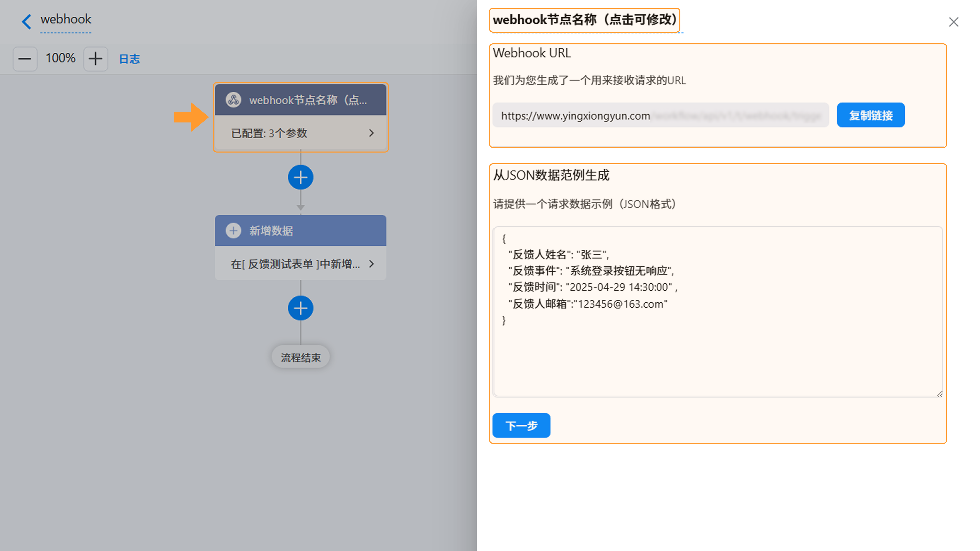Click the 反馈人姓名 JSON line

pyautogui.click(x=559, y=254)
